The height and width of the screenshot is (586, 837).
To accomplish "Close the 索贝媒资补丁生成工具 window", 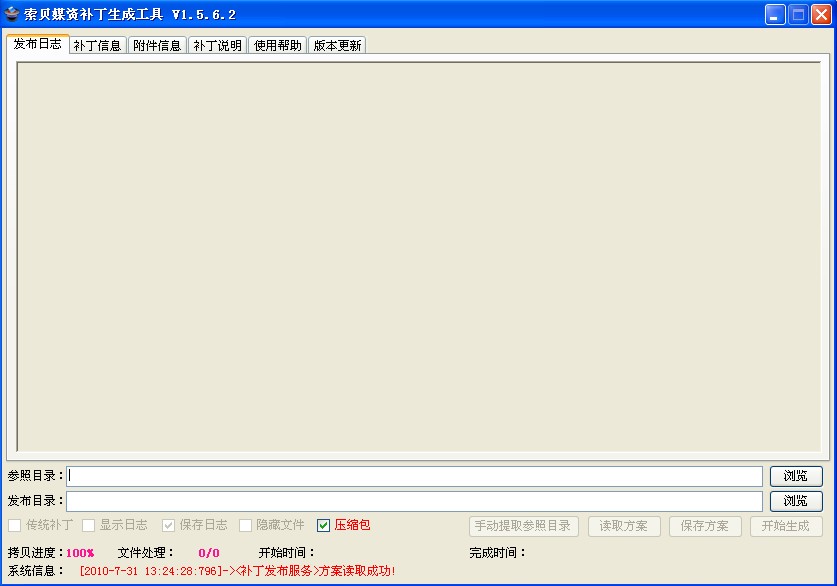I will [822, 14].
